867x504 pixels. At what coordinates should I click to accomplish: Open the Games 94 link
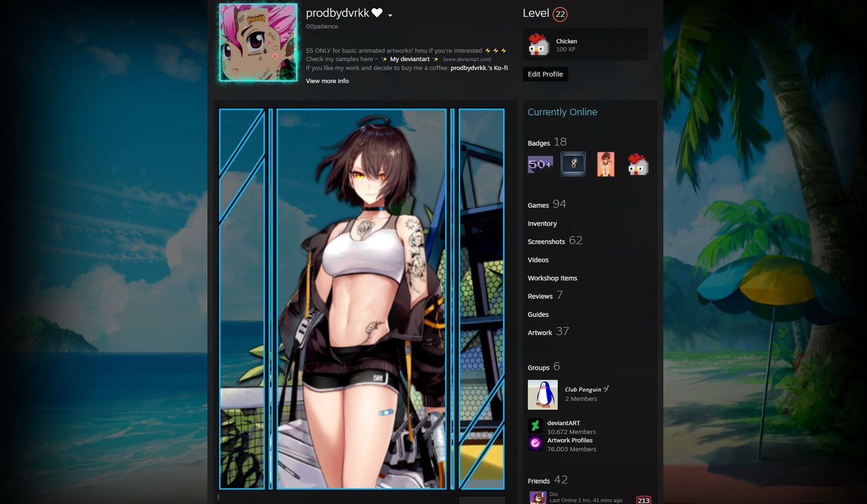tap(547, 204)
